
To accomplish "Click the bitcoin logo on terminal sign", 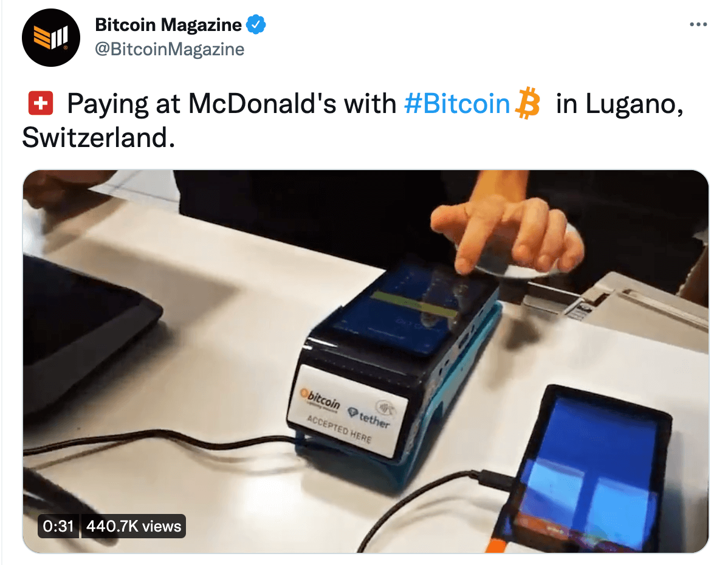I will click(x=320, y=397).
